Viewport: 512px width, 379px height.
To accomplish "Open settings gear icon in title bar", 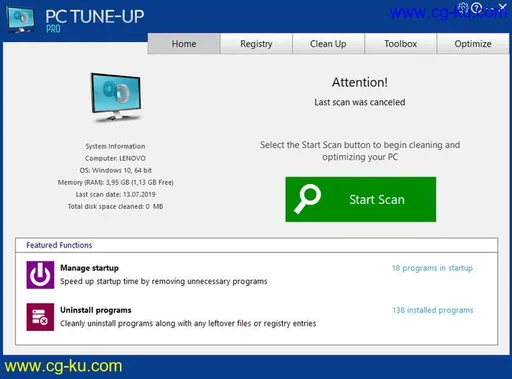I will coord(463,7).
